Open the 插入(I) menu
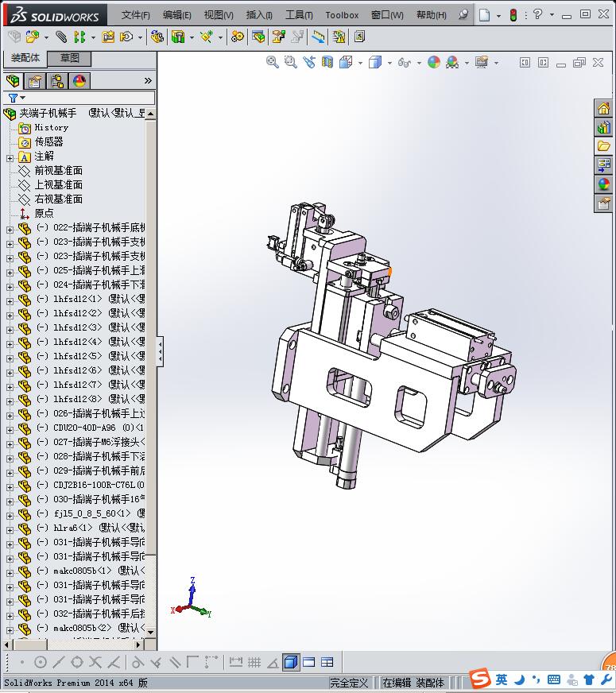This screenshot has width=616, height=693. (259, 15)
